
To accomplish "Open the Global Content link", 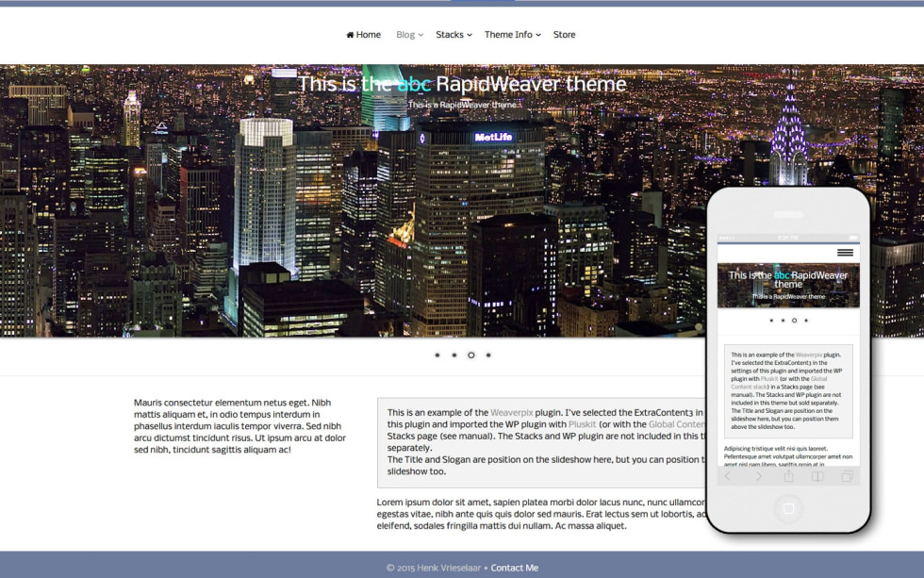I will pyautogui.click(x=677, y=424).
